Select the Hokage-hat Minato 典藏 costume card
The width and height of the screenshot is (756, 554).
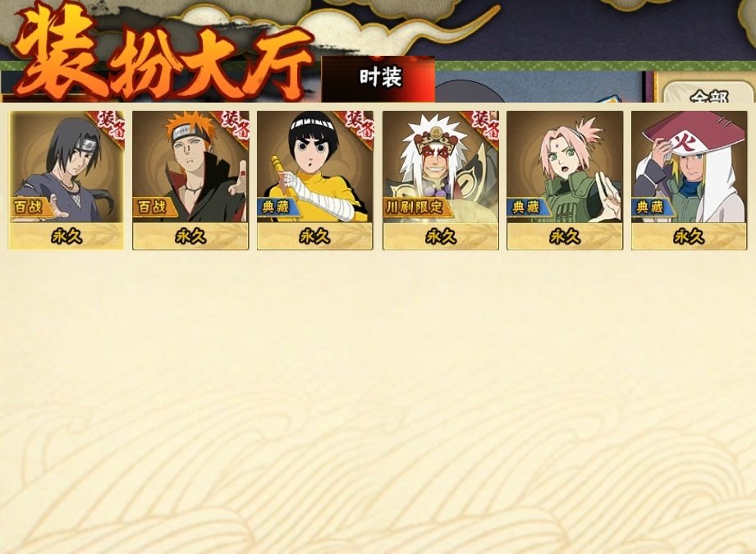[689, 180]
